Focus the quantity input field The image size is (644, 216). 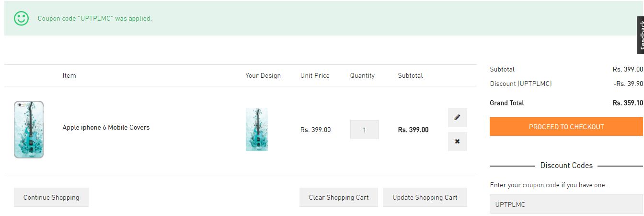364,130
